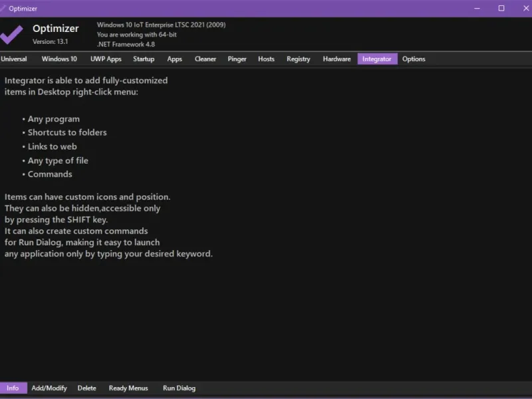Screen dimensions: 532x399
Task: Click 'They can also be hidden,accessible only' line
Action: point(82,209)
